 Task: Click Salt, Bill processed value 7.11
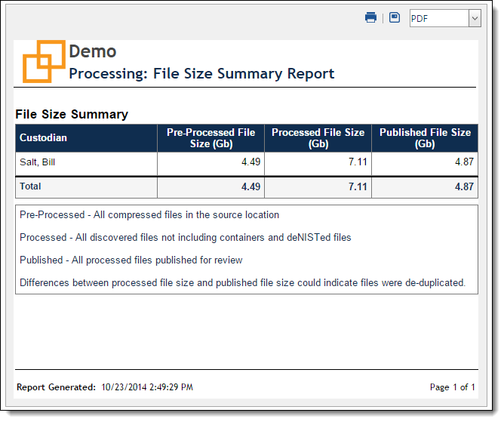click(358, 162)
